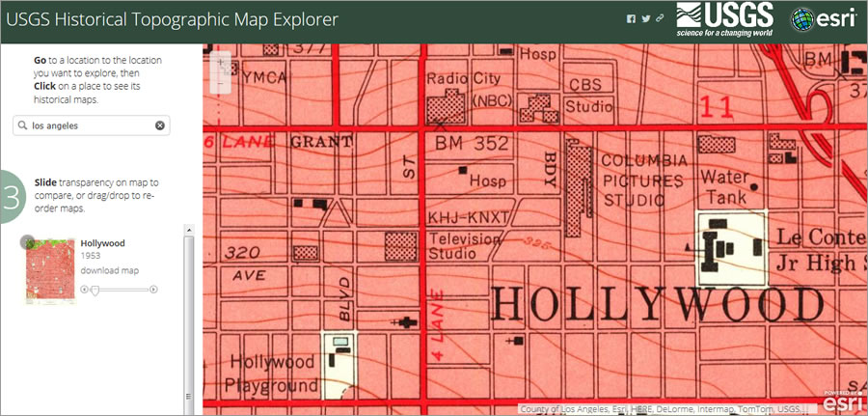Click the map attribution text bar
Screen dimensions: 868x416
point(667,409)
